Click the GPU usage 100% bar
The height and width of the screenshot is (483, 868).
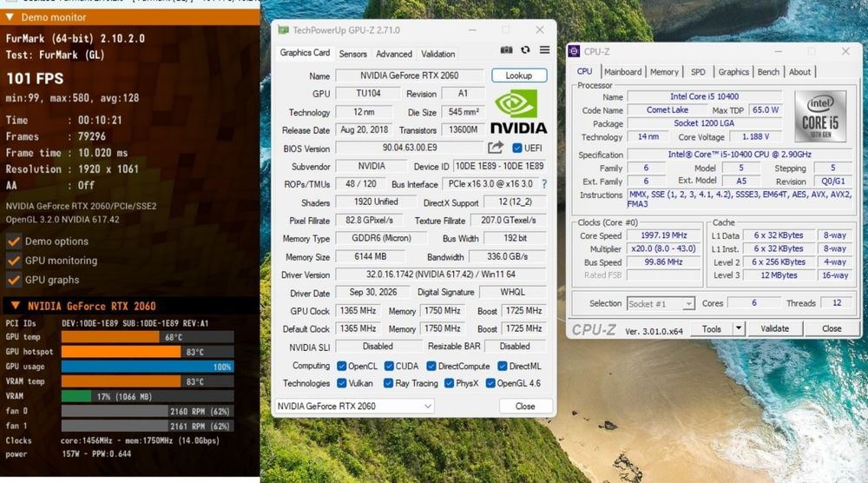[x=148, y=367]
